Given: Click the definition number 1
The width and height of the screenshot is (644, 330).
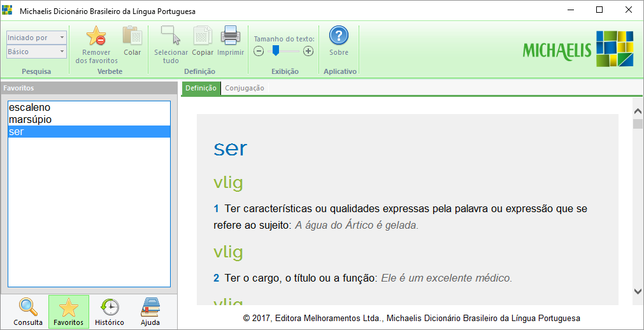Looking at the screenshot, I should 216,209.
